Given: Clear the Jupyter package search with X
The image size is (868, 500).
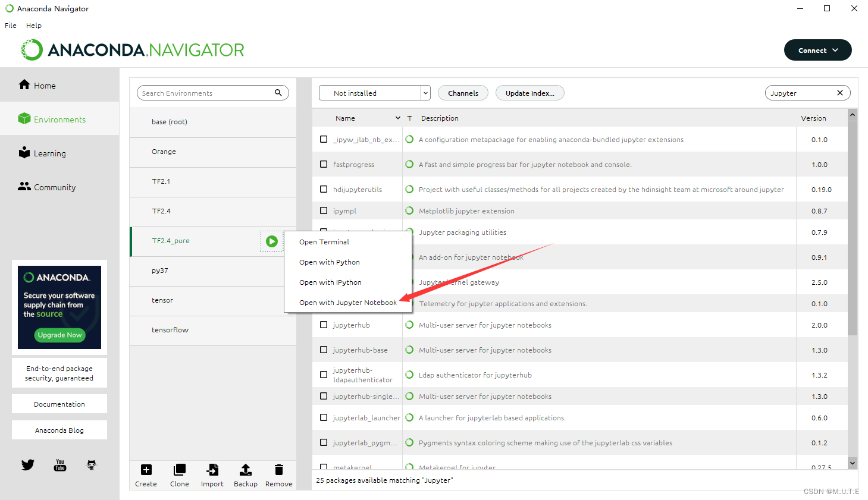Looking at the screenshot, I should click(x=840, y=93).
